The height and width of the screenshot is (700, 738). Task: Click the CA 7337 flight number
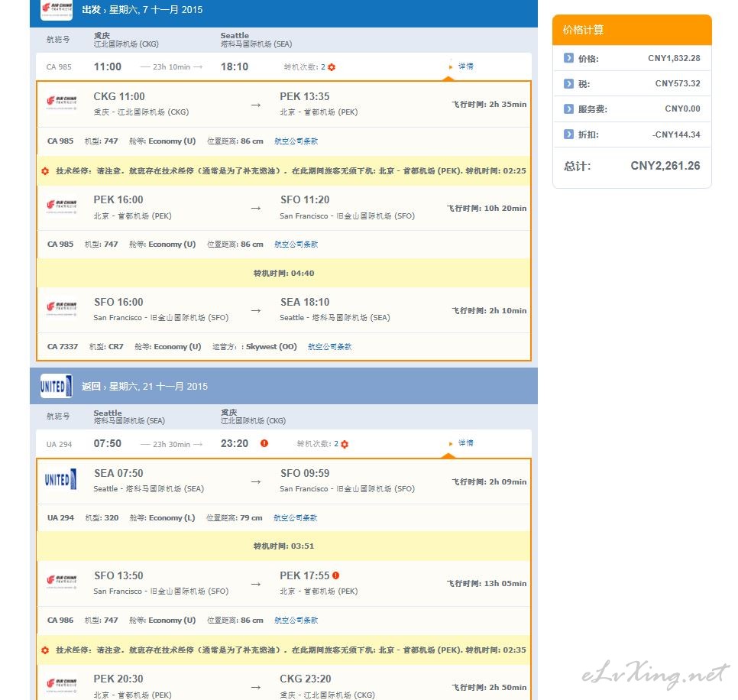63,347
